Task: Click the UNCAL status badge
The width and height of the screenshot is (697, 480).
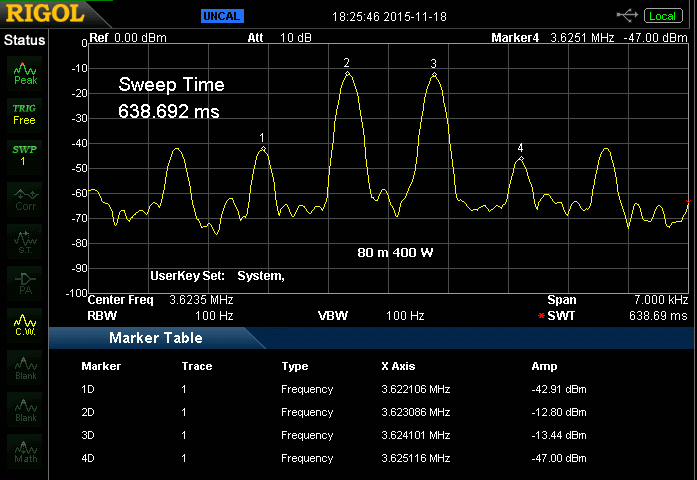Action: pos(222,16)
